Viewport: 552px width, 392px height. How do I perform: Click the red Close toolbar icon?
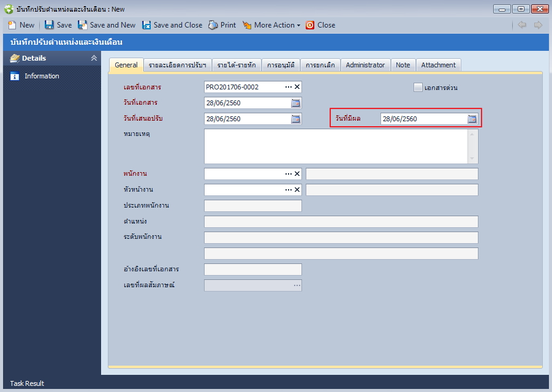click(x=310, y=25)
